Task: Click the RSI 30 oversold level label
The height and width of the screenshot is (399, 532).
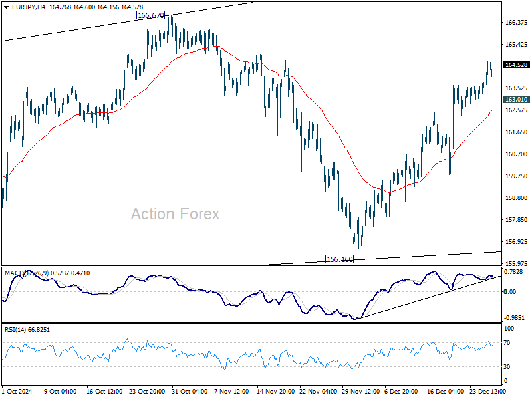Action: (507, 367)
